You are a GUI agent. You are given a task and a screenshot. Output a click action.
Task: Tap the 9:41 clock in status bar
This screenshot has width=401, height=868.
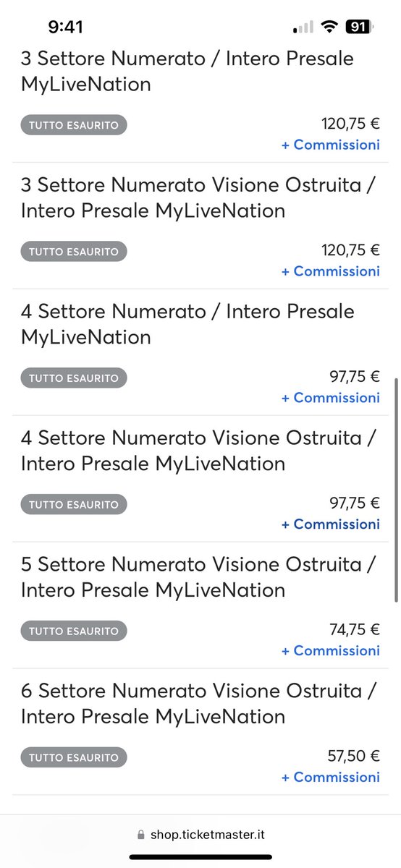[65, 27]
